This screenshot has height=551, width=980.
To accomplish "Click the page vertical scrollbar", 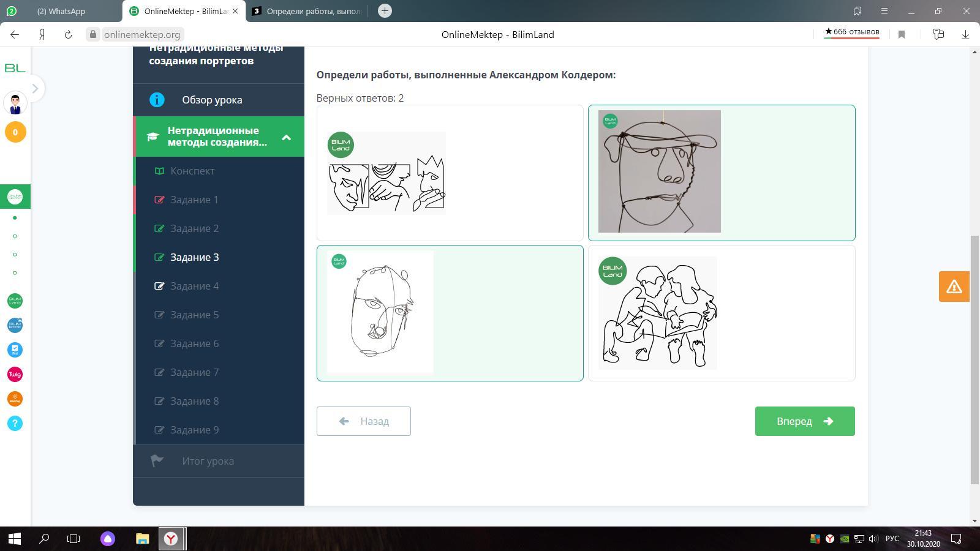I will pos(974,360).
